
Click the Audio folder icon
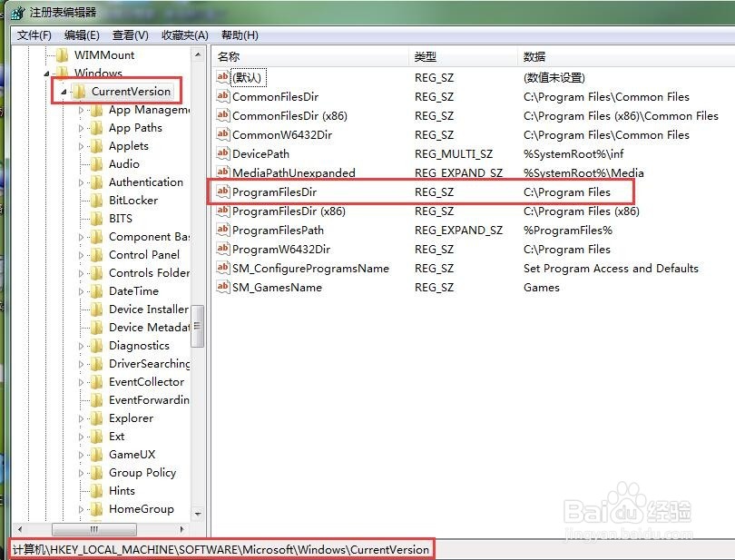click(96, 164)
